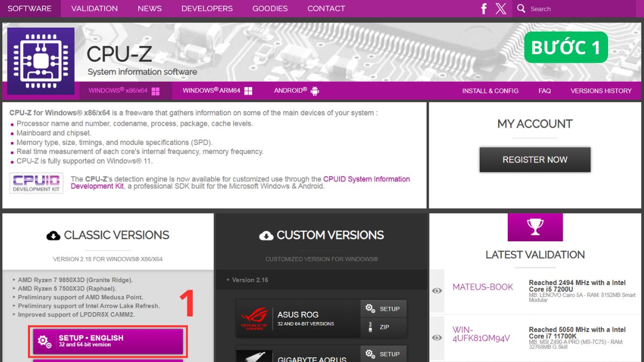Click cloud download icon by Classic Versions
Viewport: 644px width, 362px height.
(53, 235)
